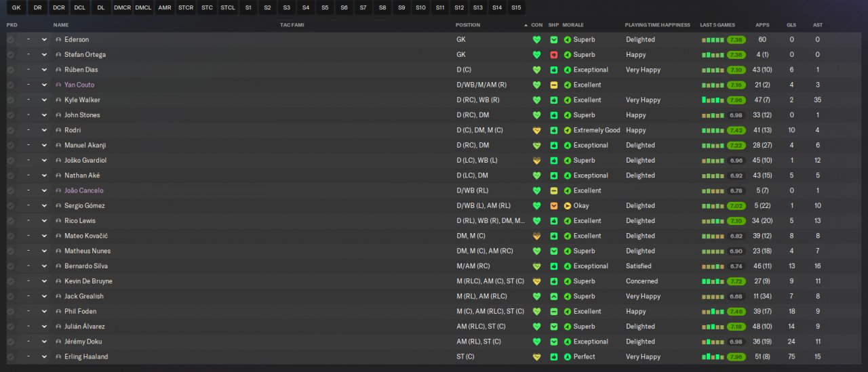Click John Stones' Superb morale icon
The width and height of the screenshot is (868, 372).
568,115
